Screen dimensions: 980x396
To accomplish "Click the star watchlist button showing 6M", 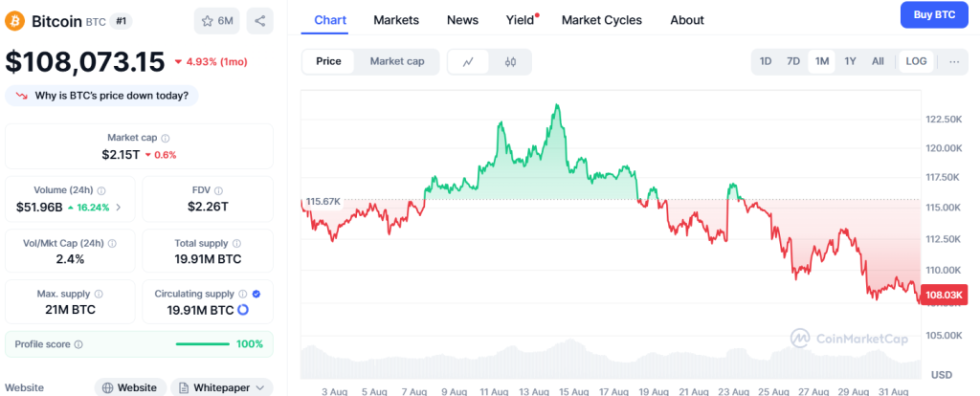I will pos(217,20).
